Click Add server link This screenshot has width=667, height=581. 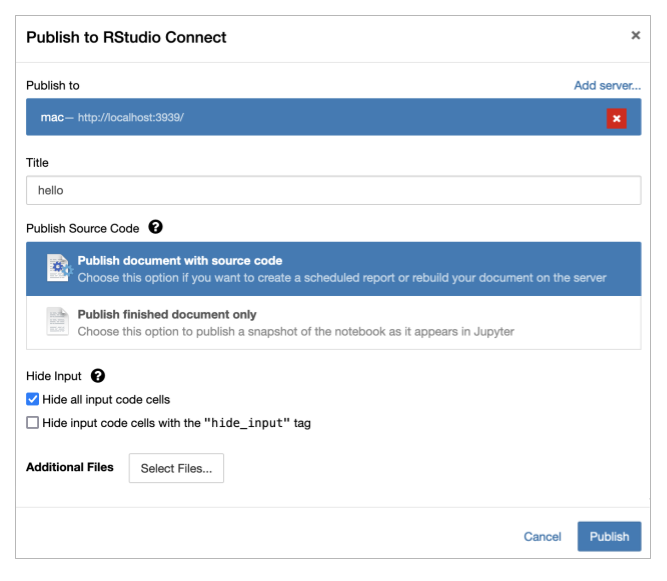[x=607, y=85]
